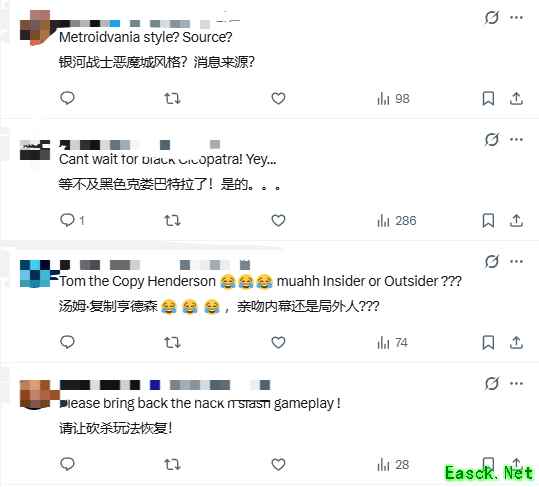Reply to the Metroidvania style tweet
The image size is (539, 487).
[67, 98]
